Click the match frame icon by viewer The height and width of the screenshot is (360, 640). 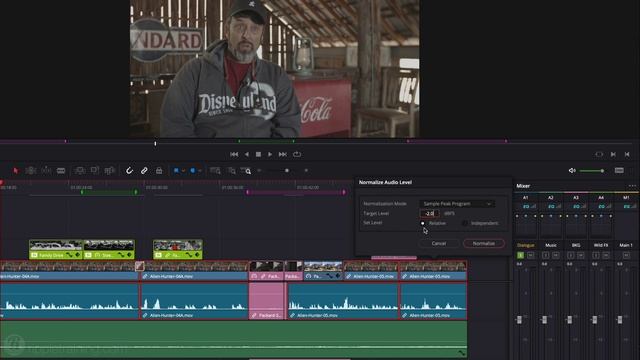tap(599, 154)
